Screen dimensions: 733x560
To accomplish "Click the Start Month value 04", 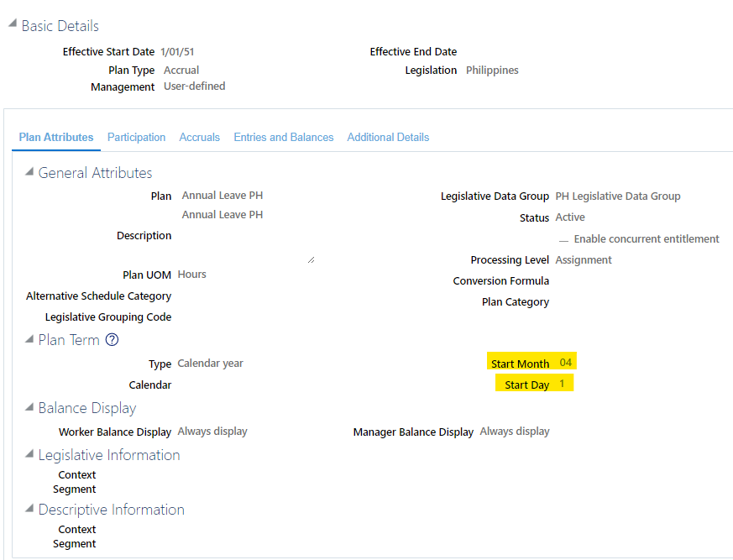I will [566, 362].
